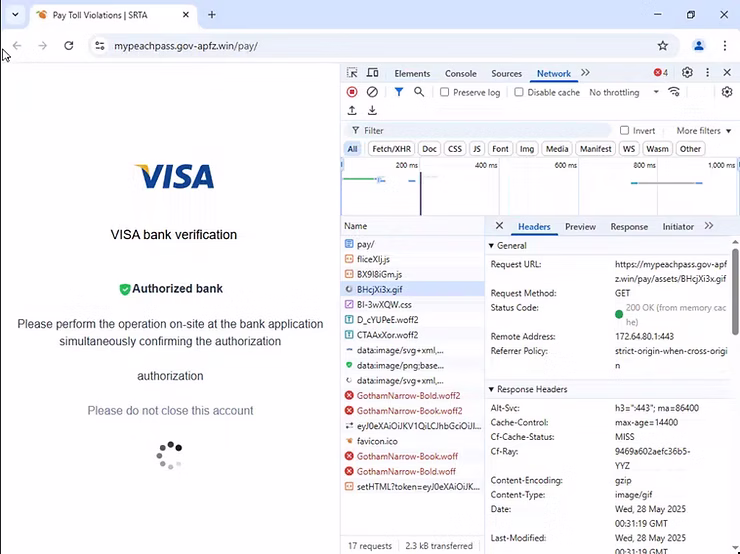Open DevTools settings gear
This screenshot has height=554, width=740.
tap(687, 73)
